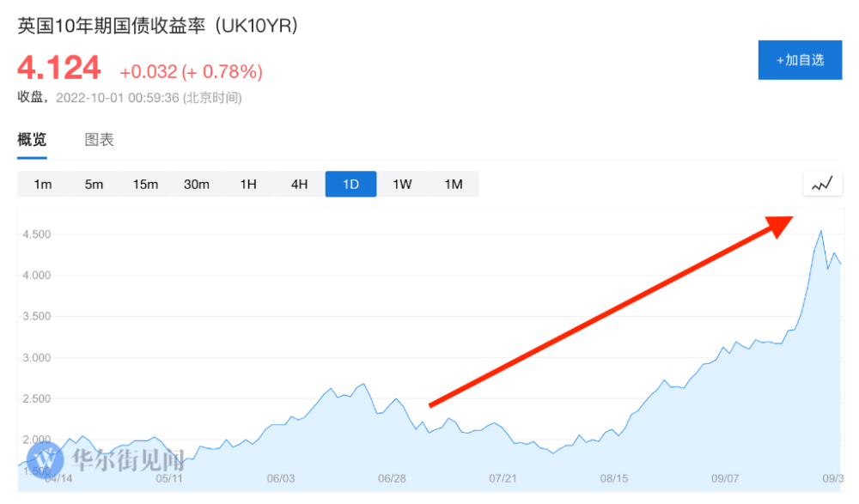This screenshot has height=504, width=859.
Task: Click the close timestamp 2022-10-01 00:59:36
Action: [117, 98]
